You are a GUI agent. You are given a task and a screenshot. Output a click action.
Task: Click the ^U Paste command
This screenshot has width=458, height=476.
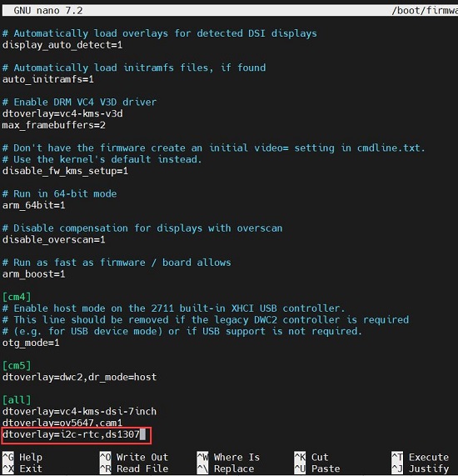point(317,468)
